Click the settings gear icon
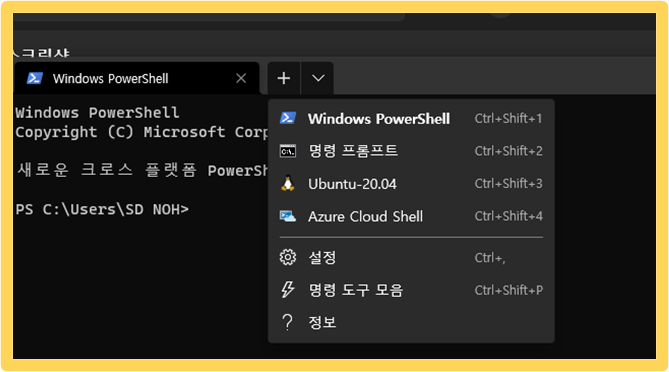The width and height of the screenshot is (669, 372). 288,257
